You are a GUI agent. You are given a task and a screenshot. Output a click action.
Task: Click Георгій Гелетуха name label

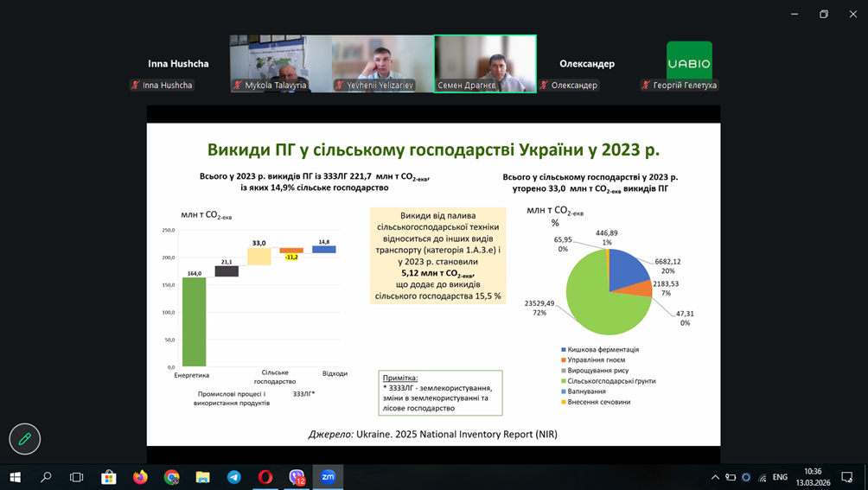click(x=685, y=86)
